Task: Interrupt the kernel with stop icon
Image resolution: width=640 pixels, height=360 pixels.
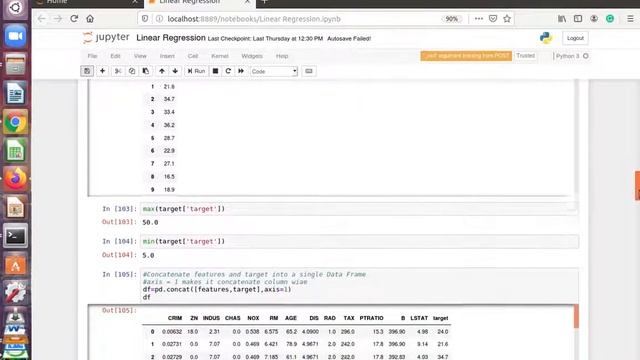Action: (x=216, y=71)
